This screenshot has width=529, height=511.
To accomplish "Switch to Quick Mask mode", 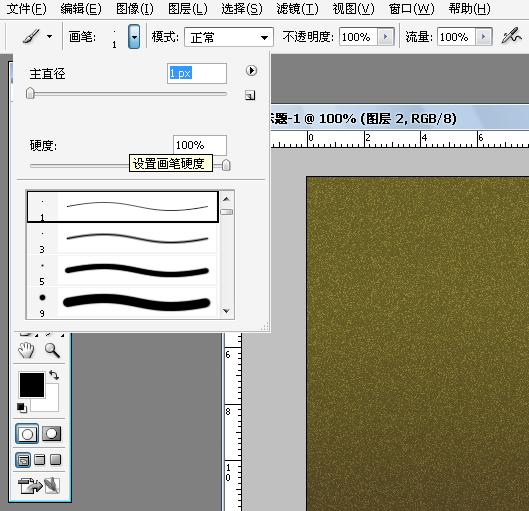I will point(51,434).
